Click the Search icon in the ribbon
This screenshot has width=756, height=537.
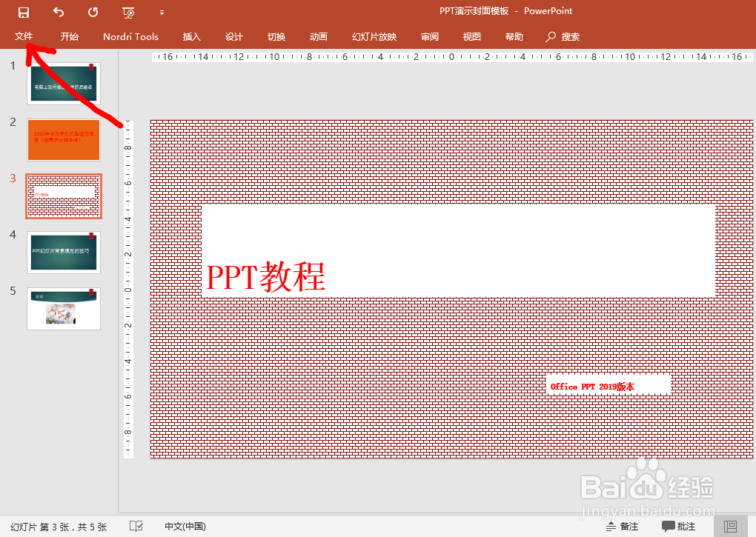pos(553,36)
